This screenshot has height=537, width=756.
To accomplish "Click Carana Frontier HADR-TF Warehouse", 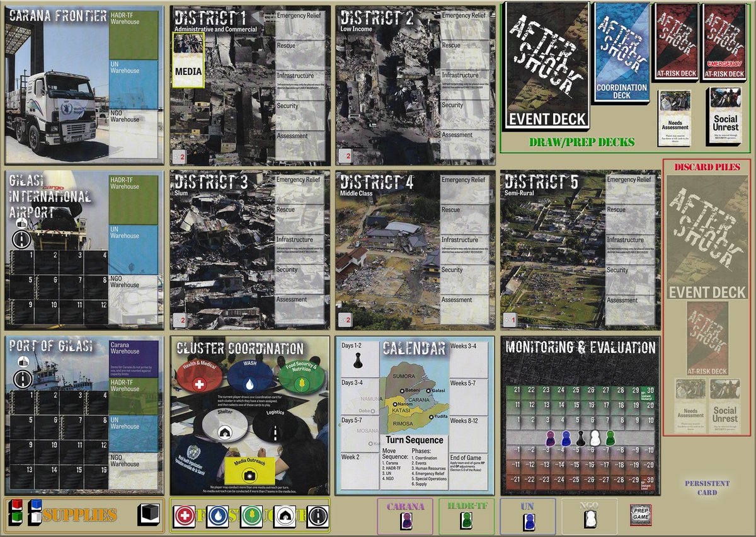I will [132, 34].
